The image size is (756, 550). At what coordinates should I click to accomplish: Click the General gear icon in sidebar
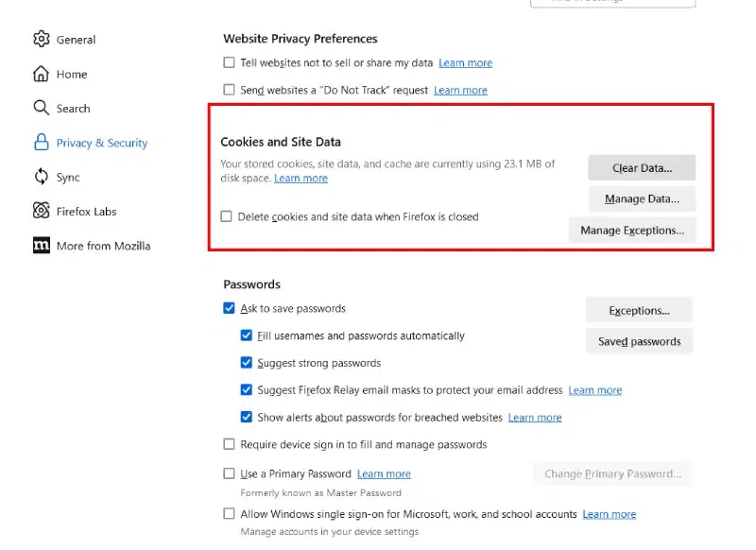(x=41, y=39)
